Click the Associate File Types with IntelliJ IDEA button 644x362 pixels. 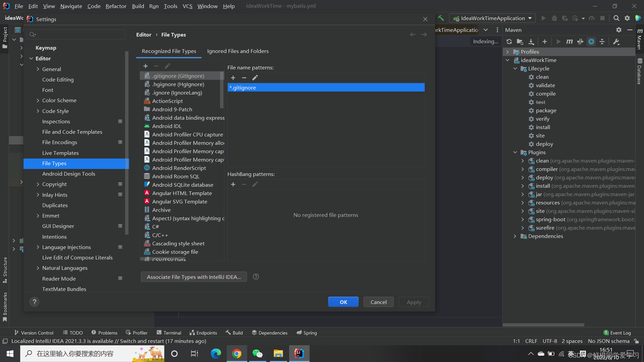[194, 277]
